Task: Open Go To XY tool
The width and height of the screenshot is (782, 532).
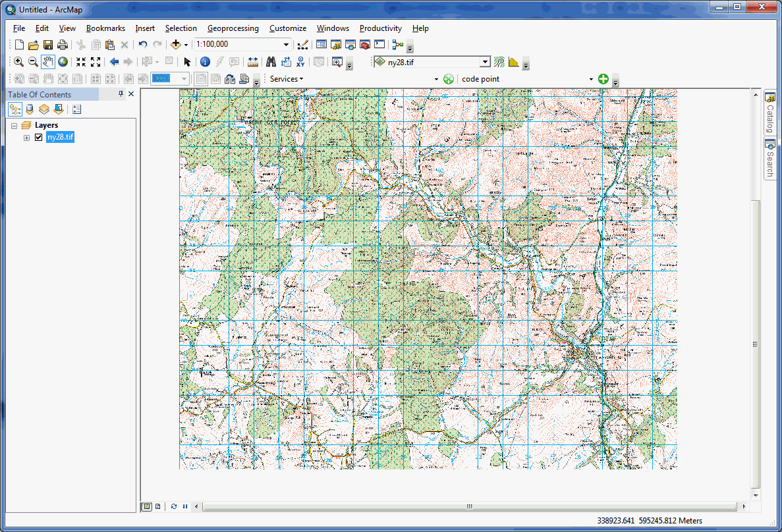Action: pos(300,62)
